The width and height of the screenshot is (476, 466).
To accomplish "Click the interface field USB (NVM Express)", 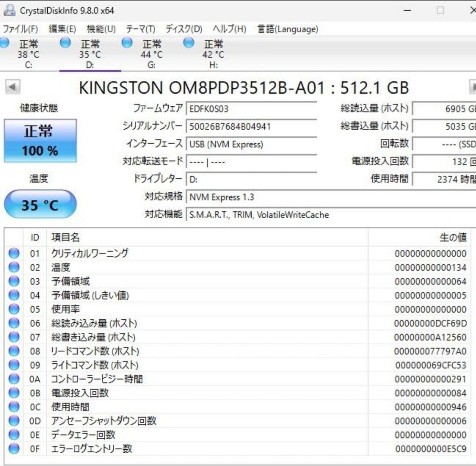I will coord(252,144).
